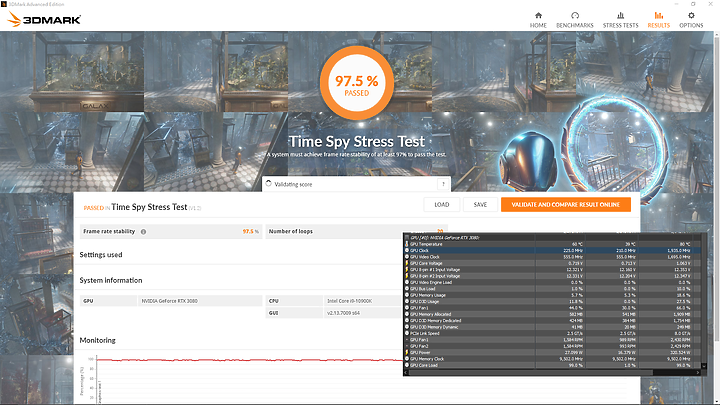
Task: Click the Frame rate stability 97.5 % value
Action: coord(251,231)
